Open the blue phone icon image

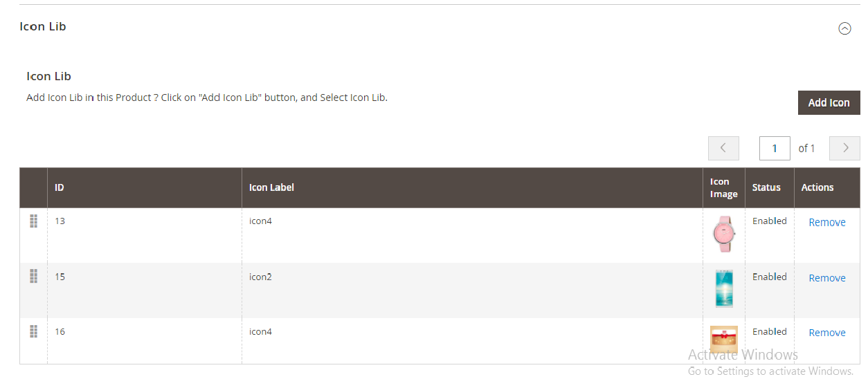[x=724, y=288]
